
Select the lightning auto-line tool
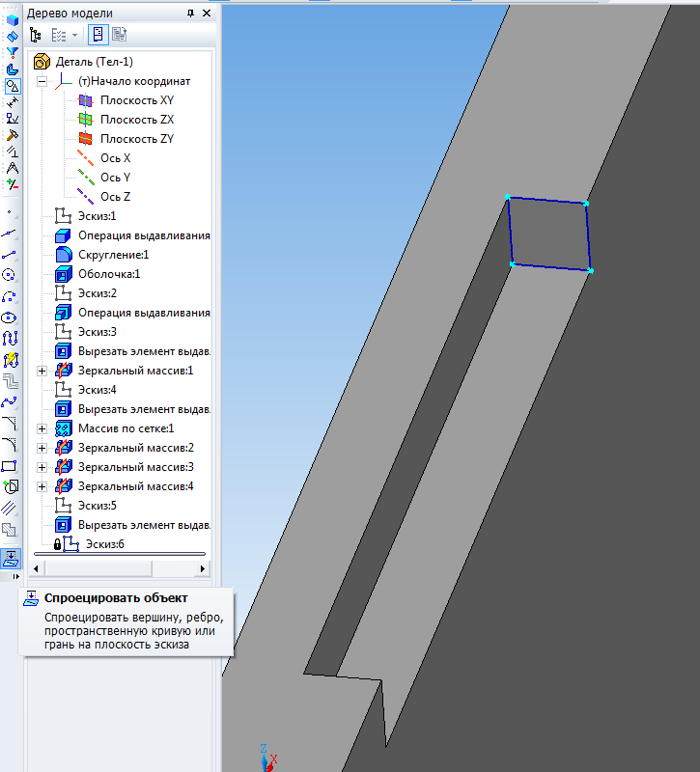click(10, 360)
